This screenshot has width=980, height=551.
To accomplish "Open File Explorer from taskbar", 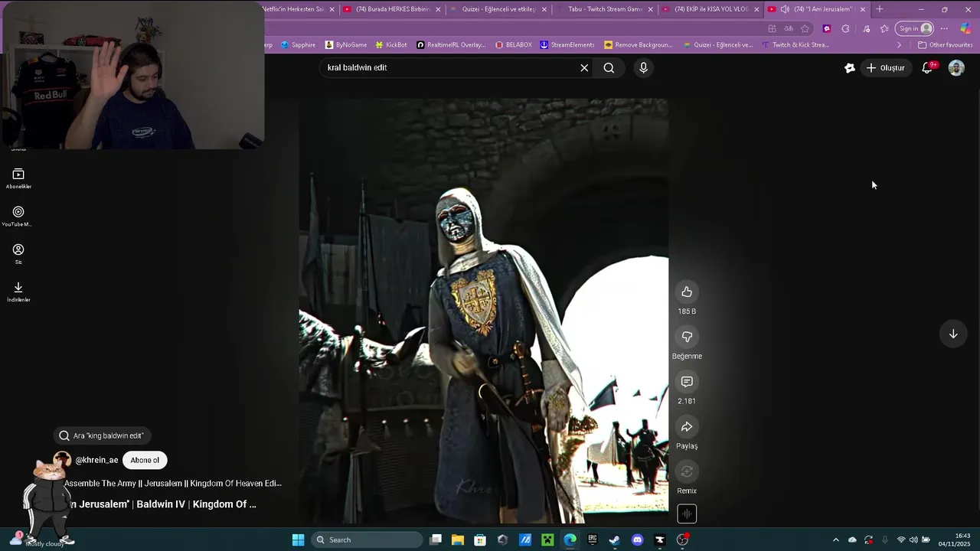I will coord(458,540).
